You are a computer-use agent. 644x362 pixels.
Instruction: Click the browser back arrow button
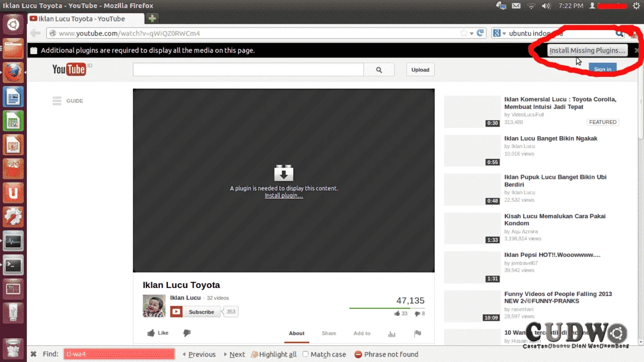35,33
